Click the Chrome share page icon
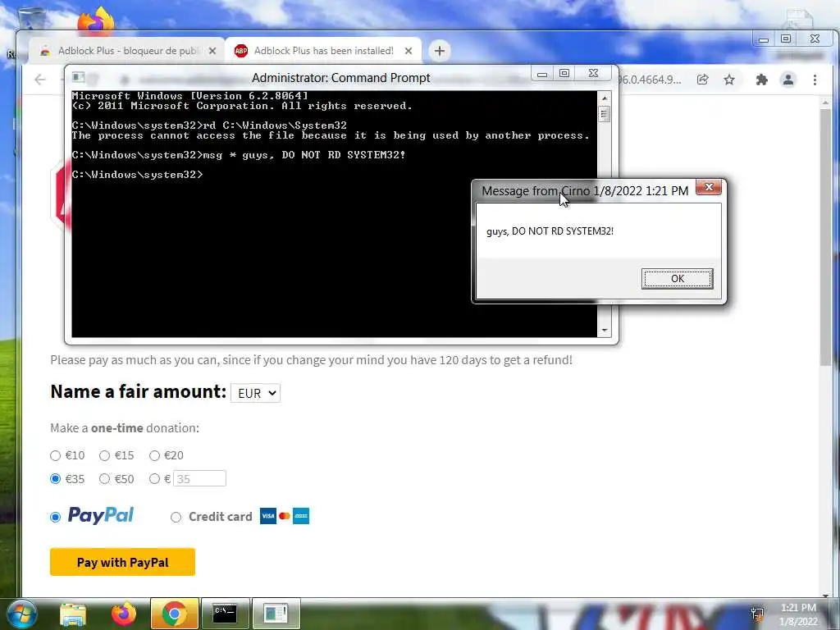 pyautogui.click(x=702, y=80)
